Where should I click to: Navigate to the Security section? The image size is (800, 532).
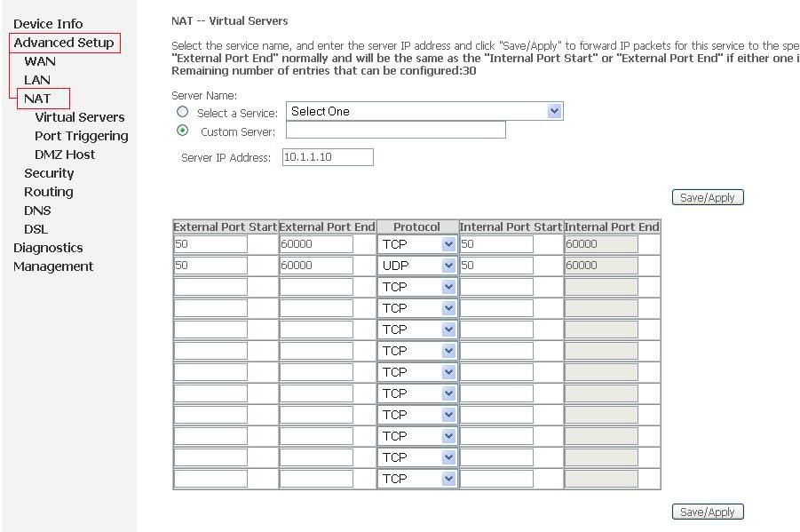pos(49,173)
